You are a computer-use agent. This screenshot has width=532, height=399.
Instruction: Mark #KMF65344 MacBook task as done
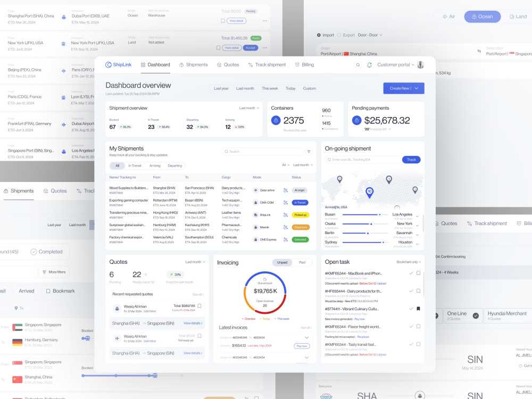pyautogui.click(x=411, y=273)
